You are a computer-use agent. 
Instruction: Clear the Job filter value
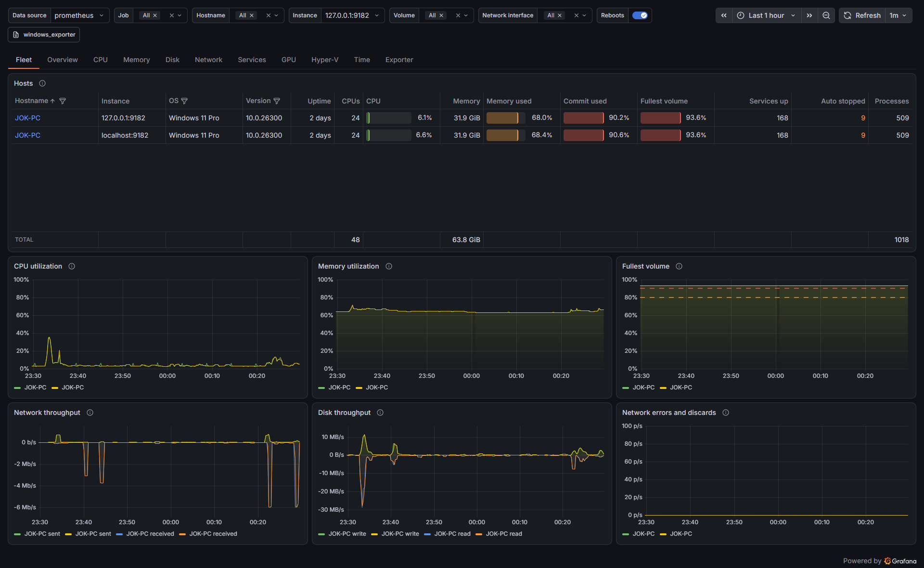pos(171,15)
